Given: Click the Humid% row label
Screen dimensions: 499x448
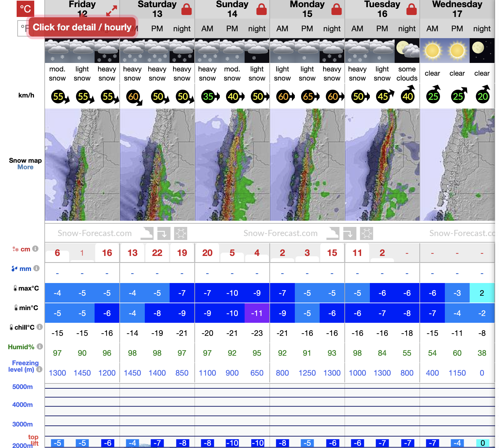Looking at the screenshot, I should point(21,347).
